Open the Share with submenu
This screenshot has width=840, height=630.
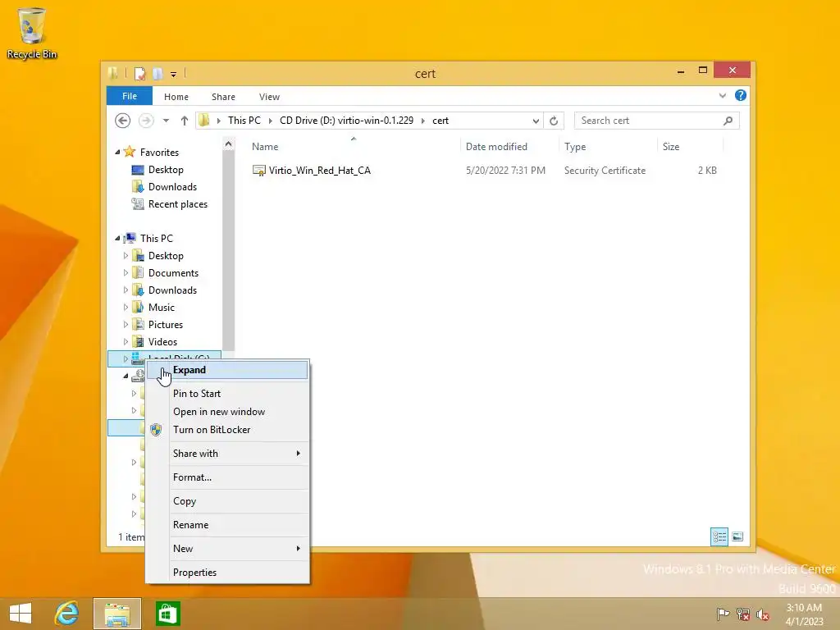coord(228,454)
